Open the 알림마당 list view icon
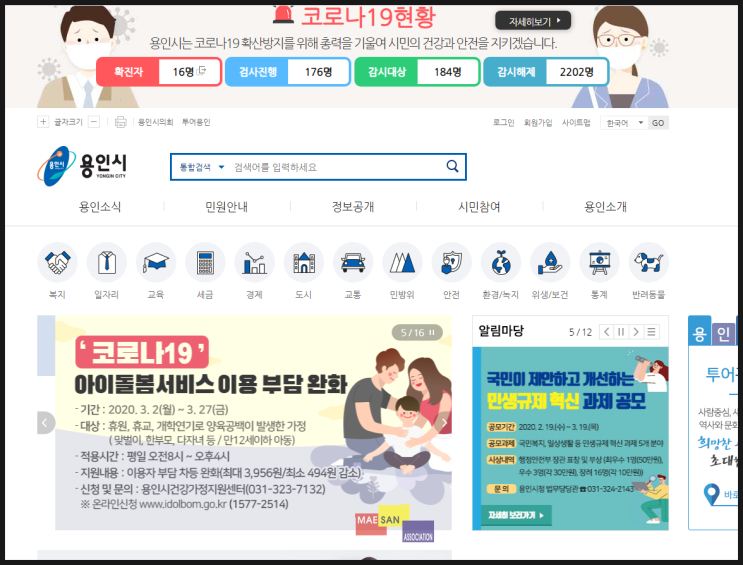Screen dimensions: 743x565 (x=652, y=332)
